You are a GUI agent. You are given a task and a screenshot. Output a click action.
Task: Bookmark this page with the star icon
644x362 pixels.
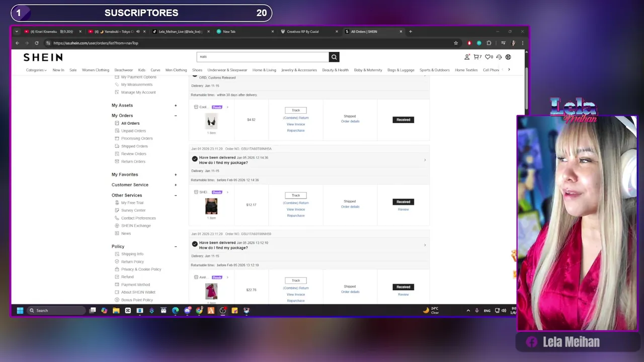click(x=456, y=43)
